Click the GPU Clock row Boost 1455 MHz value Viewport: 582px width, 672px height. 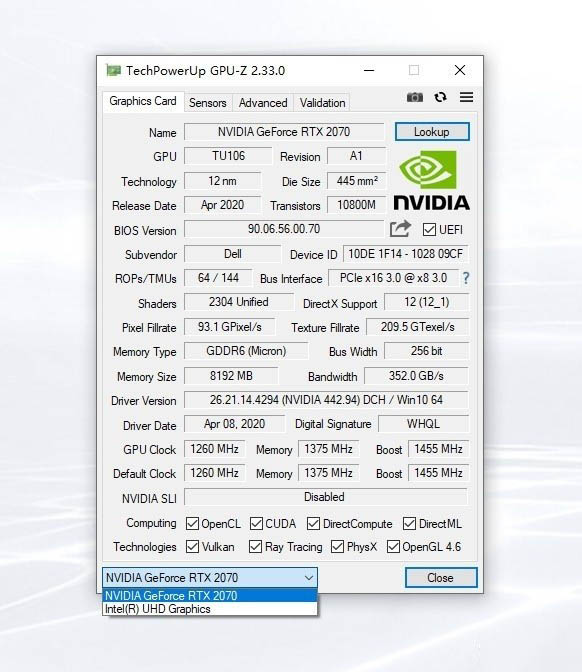click(x=438, y=449)
